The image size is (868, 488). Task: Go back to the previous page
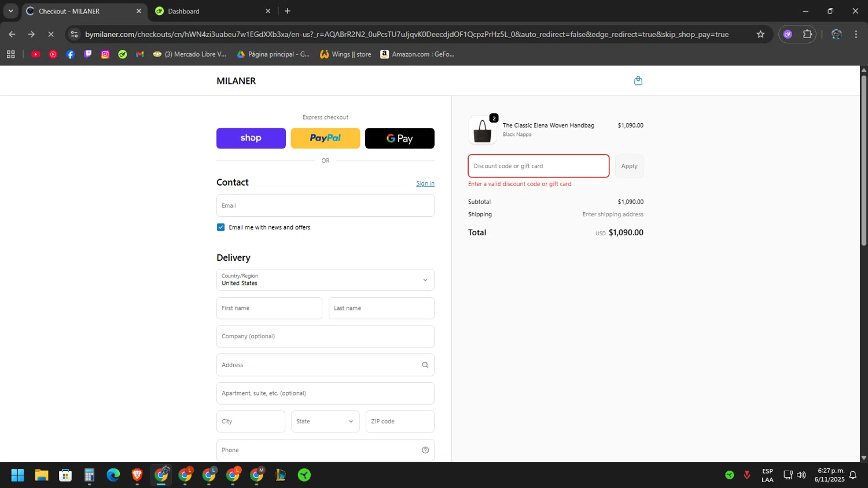pos(12,34)
